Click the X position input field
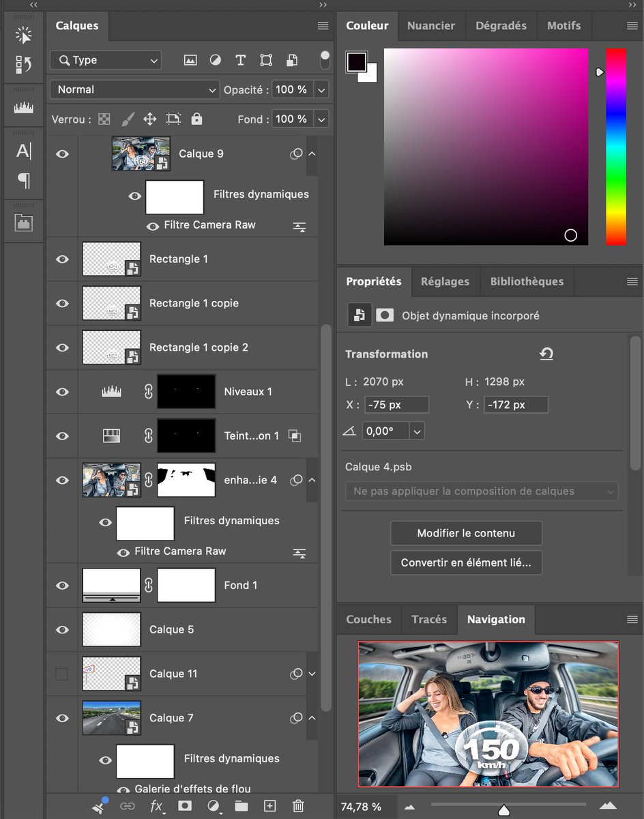This screenshot has width=644, height=819. click(396, 405)
